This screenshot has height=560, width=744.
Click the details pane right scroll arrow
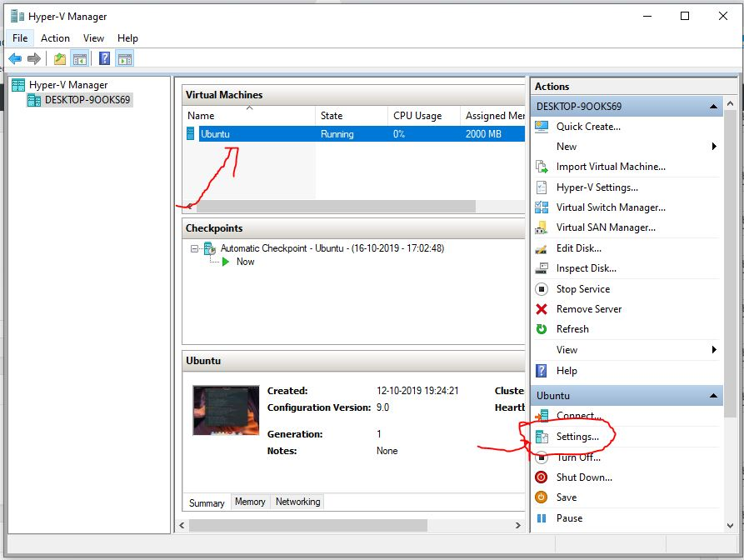click(517, 525)
